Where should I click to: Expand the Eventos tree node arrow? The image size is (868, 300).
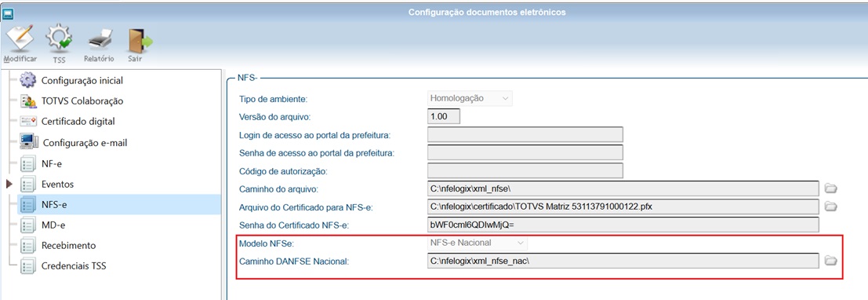click(9, 184)
